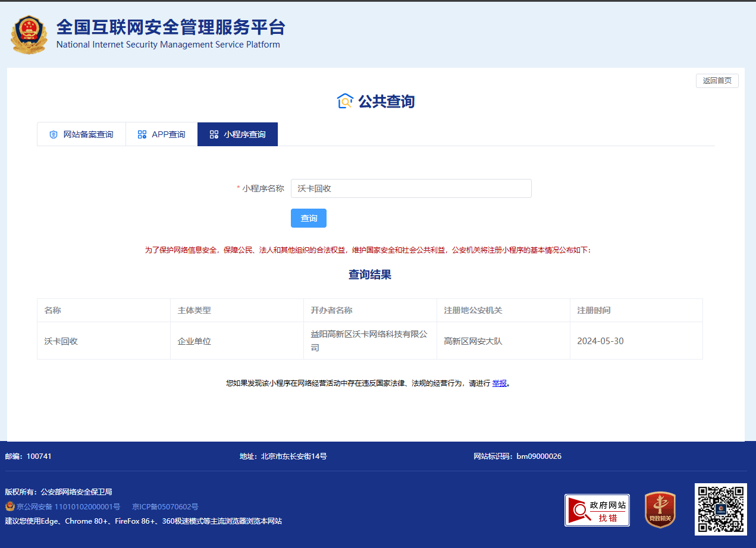756x548 pixels.
Task: Click the national police emblem logo
Action: (x=29, y=35)
